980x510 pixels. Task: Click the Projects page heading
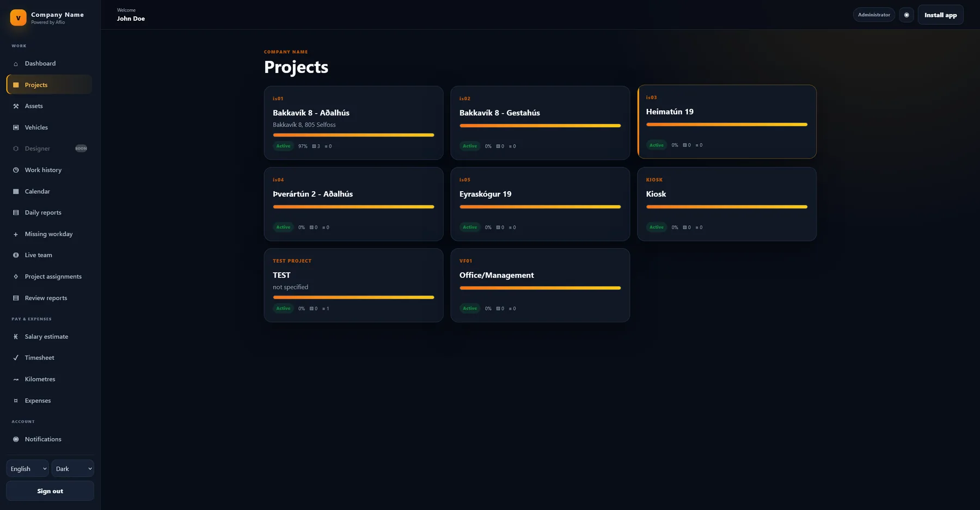coord(296,67)
